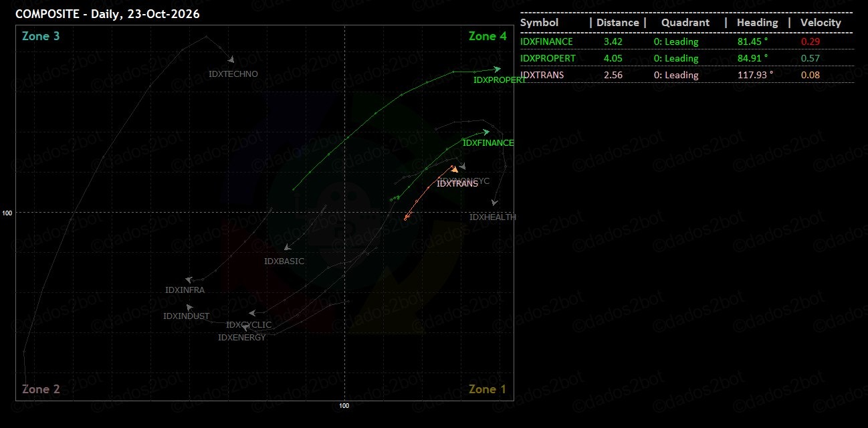
Task: Select the "Zone 4" quadrant label
Action: tap(487, 36)
